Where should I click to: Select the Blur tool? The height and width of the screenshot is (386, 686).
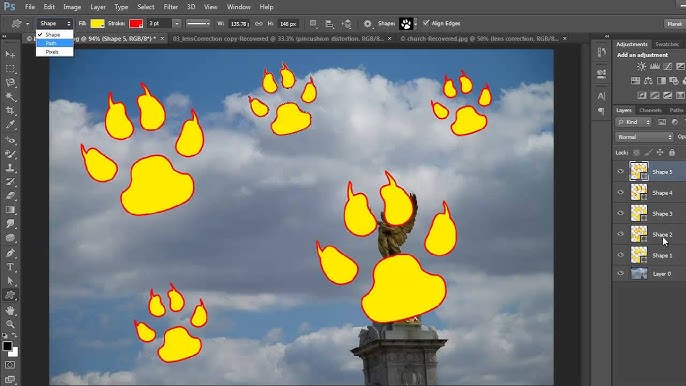10,224
